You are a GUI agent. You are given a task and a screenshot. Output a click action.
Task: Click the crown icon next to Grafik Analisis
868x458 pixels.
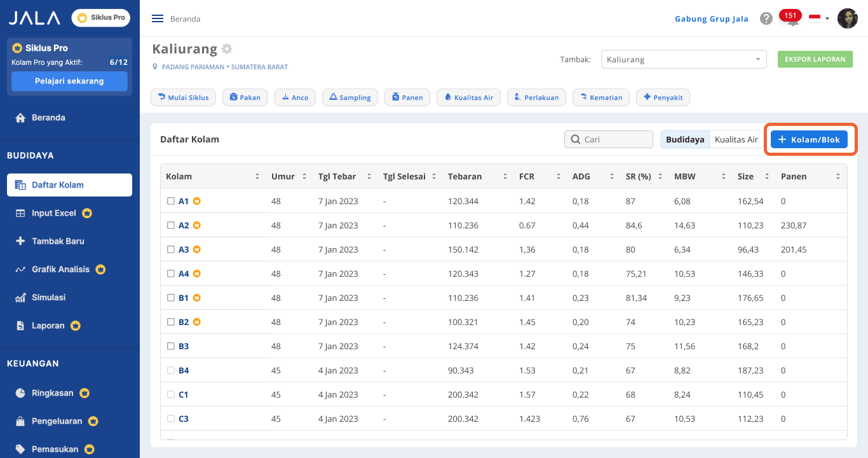(100, 269)
